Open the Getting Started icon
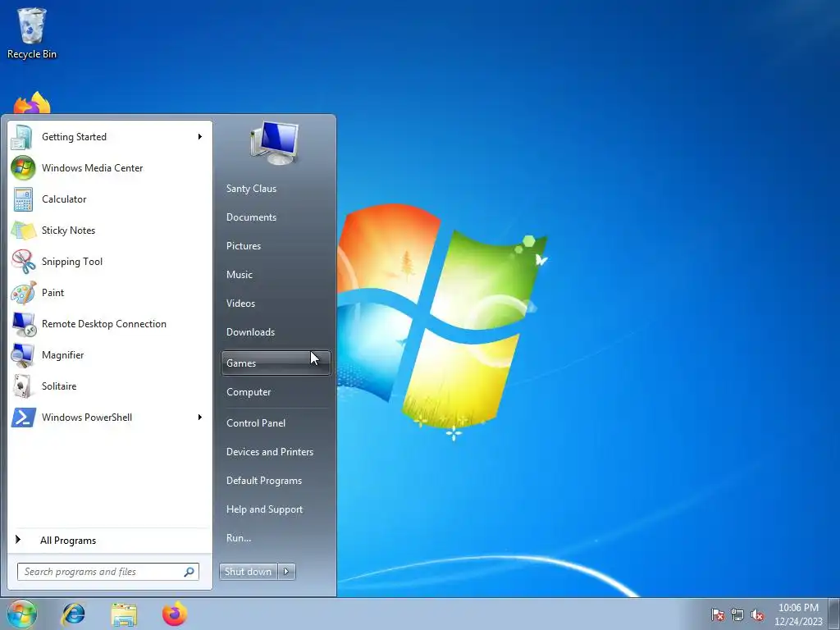 (x=23, y=137)
